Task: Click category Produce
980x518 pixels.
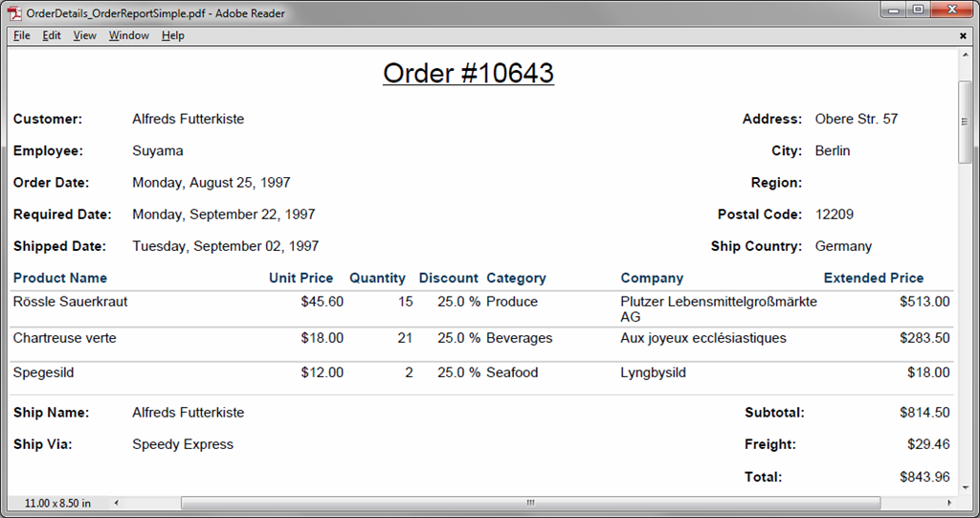Action: coord(512,302)
